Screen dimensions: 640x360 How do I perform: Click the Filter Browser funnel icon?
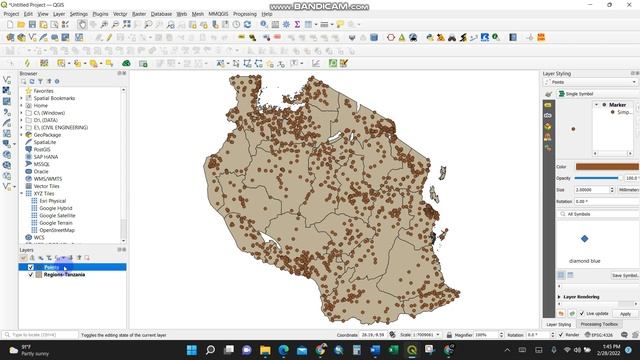40,81
